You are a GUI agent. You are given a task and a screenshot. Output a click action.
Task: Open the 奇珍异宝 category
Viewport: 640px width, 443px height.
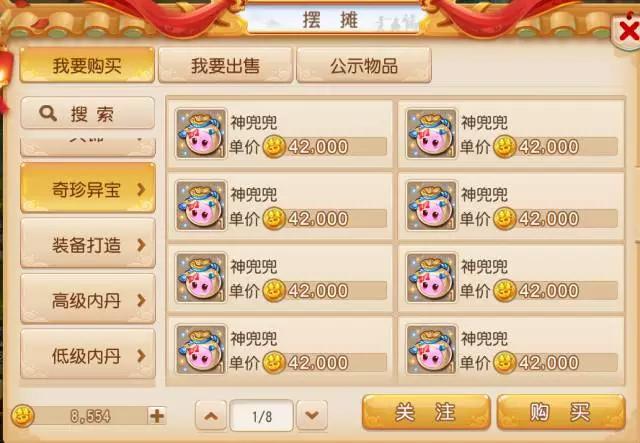pos(88,188)
